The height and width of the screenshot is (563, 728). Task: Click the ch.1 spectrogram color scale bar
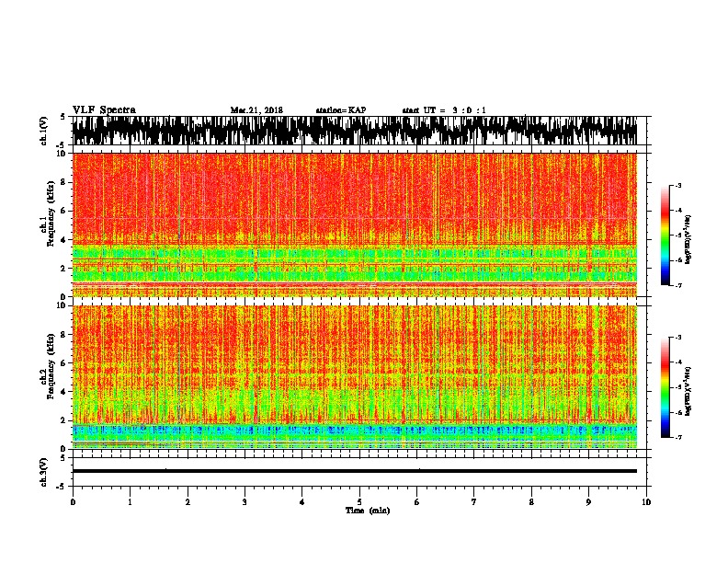pyautogui.click(x=665, y=236)
